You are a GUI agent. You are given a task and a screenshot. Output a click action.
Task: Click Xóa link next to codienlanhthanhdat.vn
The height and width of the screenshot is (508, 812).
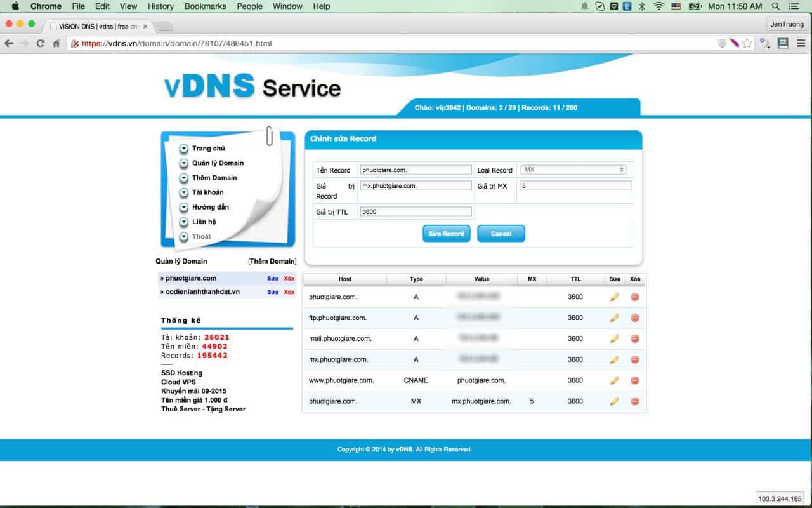[289, 292]
